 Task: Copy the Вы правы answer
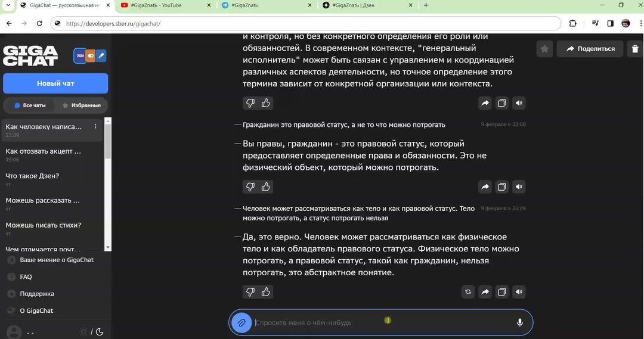[x=502, y=186]
